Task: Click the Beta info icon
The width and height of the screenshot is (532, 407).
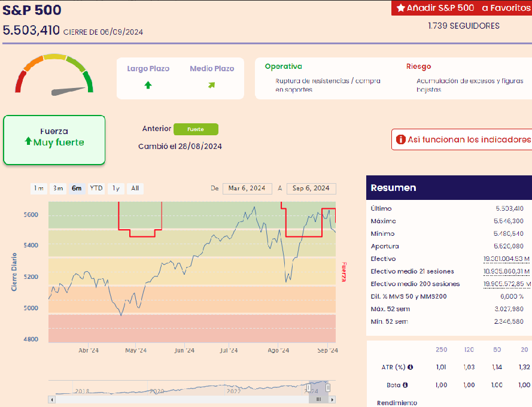Action: click(x=405, y=385)
